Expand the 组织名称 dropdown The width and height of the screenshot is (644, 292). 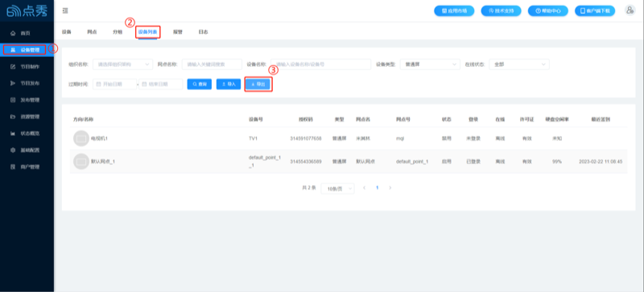click(123, 64)
